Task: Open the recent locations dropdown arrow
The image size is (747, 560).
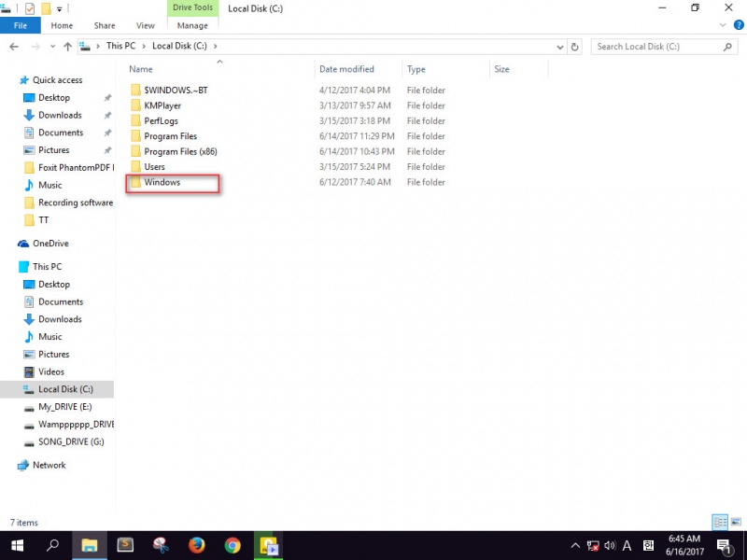Action: tap(52, 46)
